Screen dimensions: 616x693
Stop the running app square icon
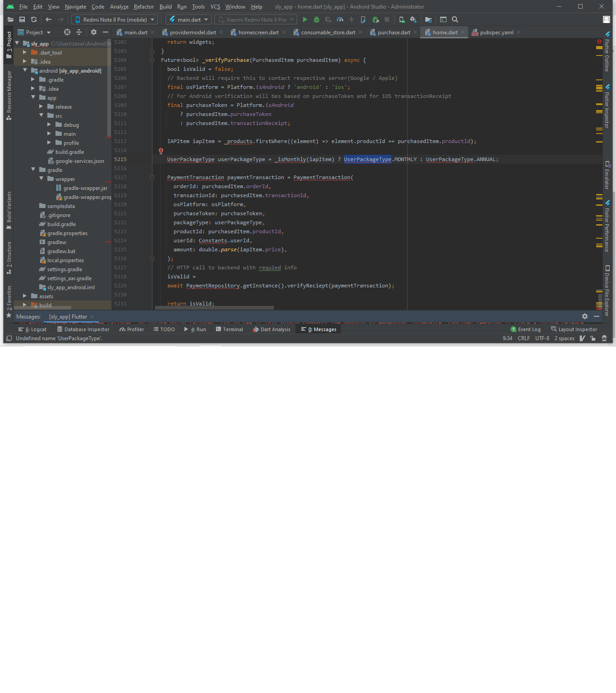pos(387,19)
